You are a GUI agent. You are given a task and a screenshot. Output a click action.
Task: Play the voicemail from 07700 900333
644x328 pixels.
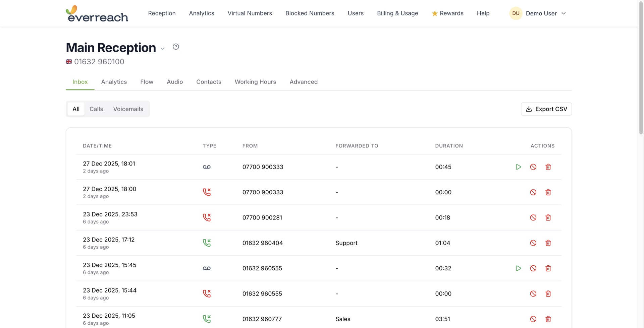pyautogui.click(x=519, y=167)
